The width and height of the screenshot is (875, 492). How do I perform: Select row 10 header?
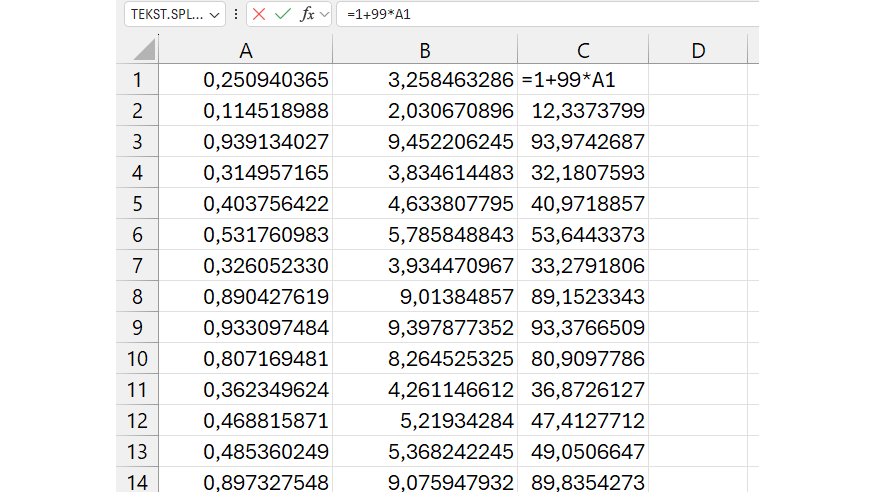[137, 358]
